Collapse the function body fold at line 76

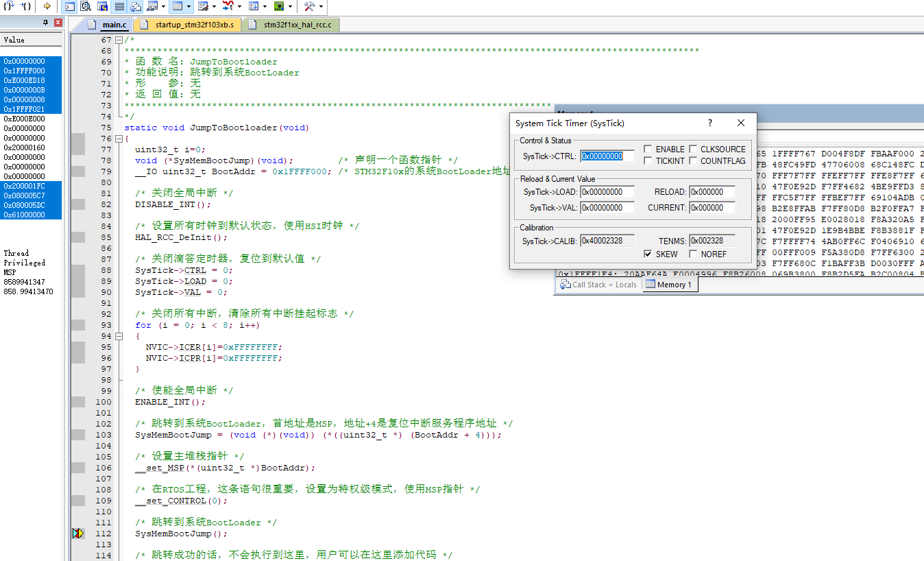click(x=119, y=139)
